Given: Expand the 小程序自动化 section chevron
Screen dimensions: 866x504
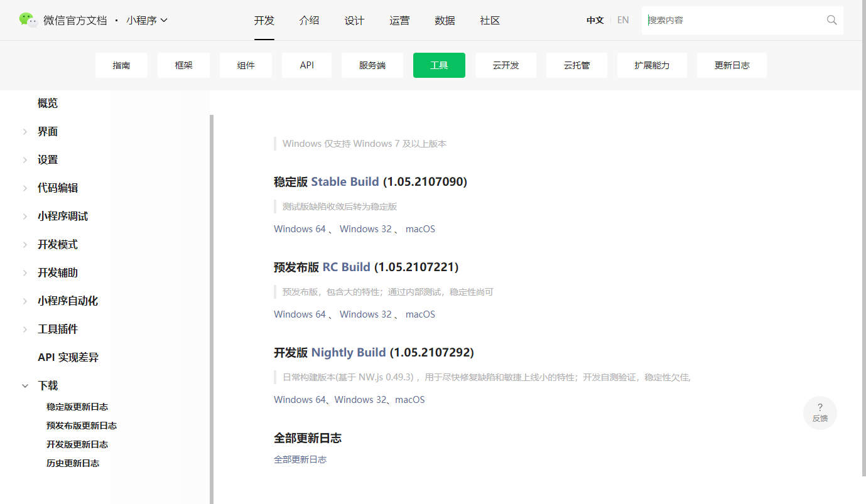Looking at the screenshot, I should [25, 301].
